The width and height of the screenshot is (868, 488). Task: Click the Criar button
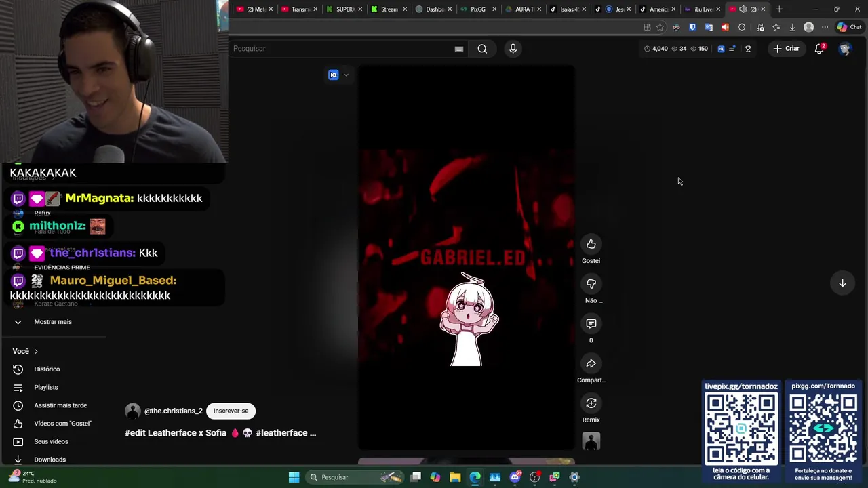coord(786,49)
